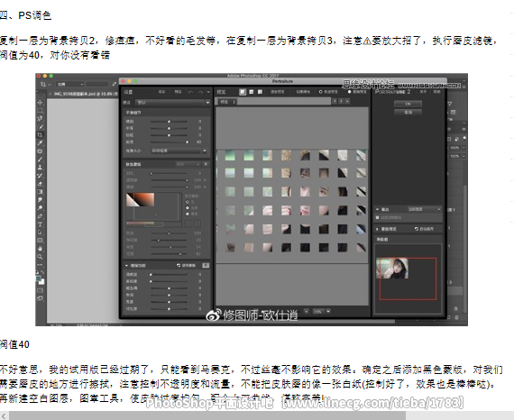
Task: Toggle the create transparency mask checkbox under Output
Action: pos(378,217)
